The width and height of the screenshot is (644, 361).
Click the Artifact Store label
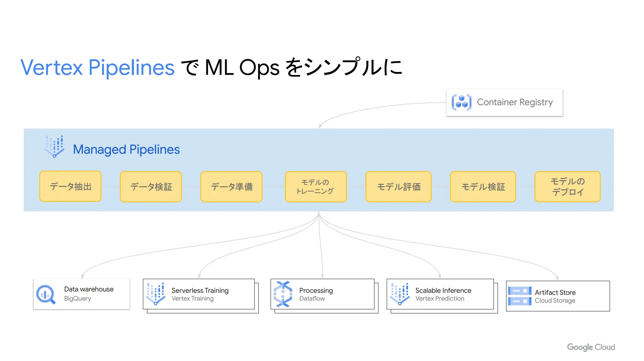(x=555, y=292)
